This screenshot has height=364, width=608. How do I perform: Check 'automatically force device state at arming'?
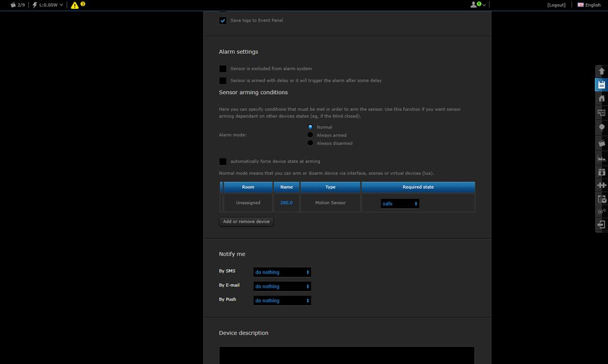(x=223, y=162)
